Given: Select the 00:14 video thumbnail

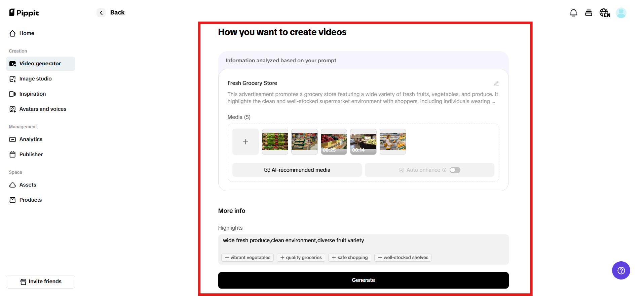Looking at the screenshot, I should tap(363, 142).
